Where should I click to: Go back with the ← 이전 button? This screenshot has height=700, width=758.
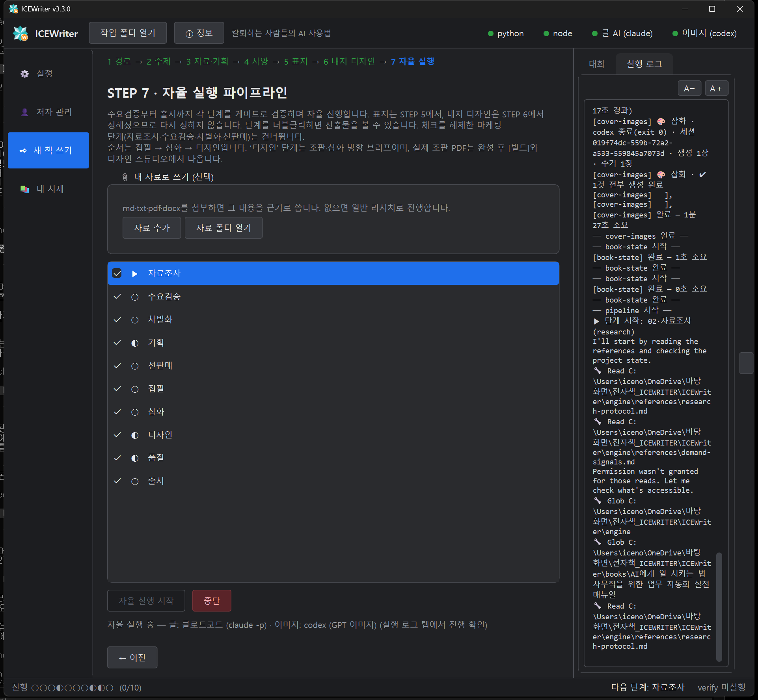coord(132,657)
